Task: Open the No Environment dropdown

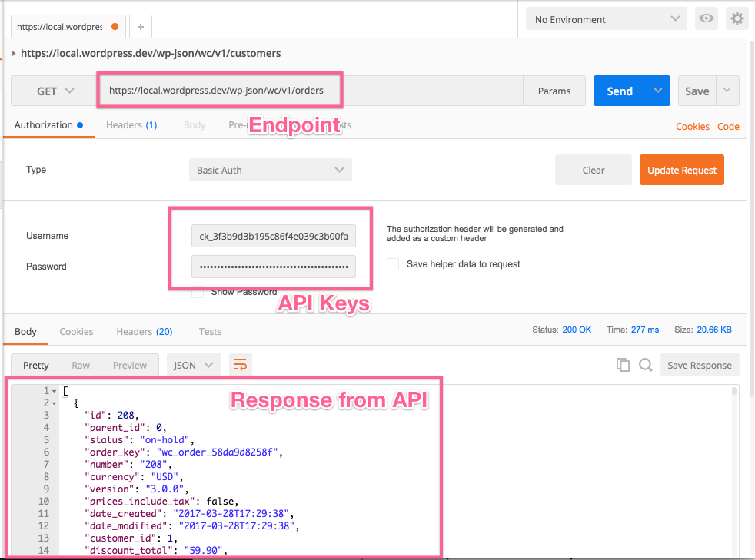Action: click(x=606, y=19)
